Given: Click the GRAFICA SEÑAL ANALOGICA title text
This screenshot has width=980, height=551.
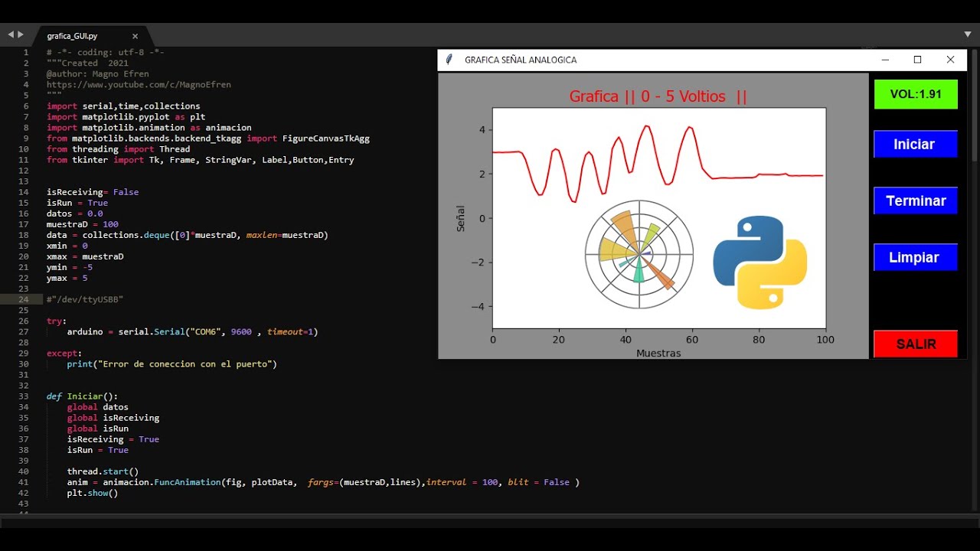Looking at the screenshot, I should tap(521, 60).
